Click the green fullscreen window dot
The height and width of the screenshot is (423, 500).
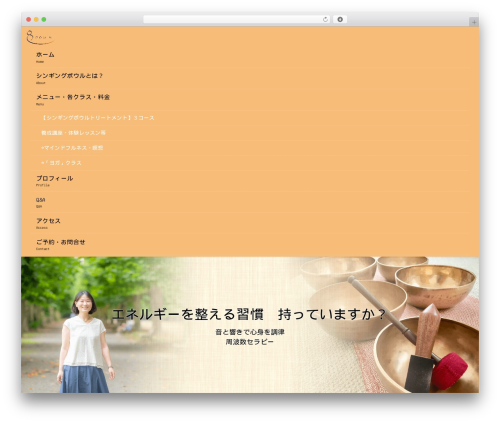(x=44, y=19)
